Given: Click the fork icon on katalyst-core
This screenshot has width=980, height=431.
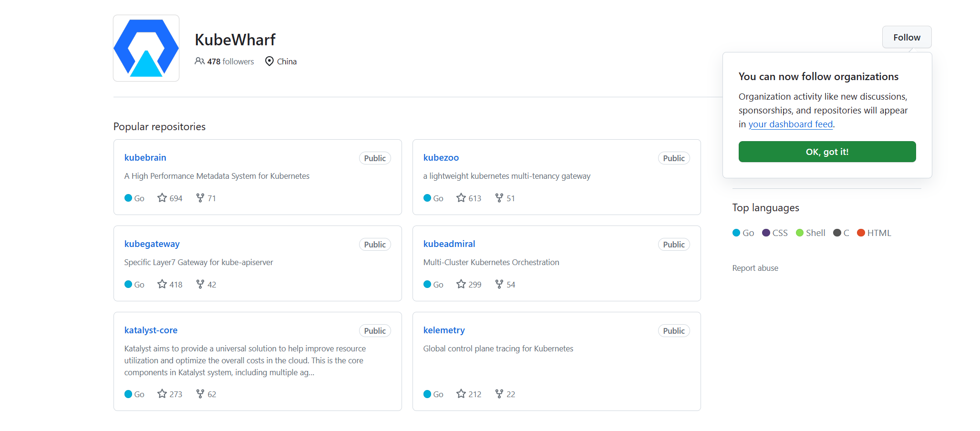Looking at the screenshot, I should point(200,394).
